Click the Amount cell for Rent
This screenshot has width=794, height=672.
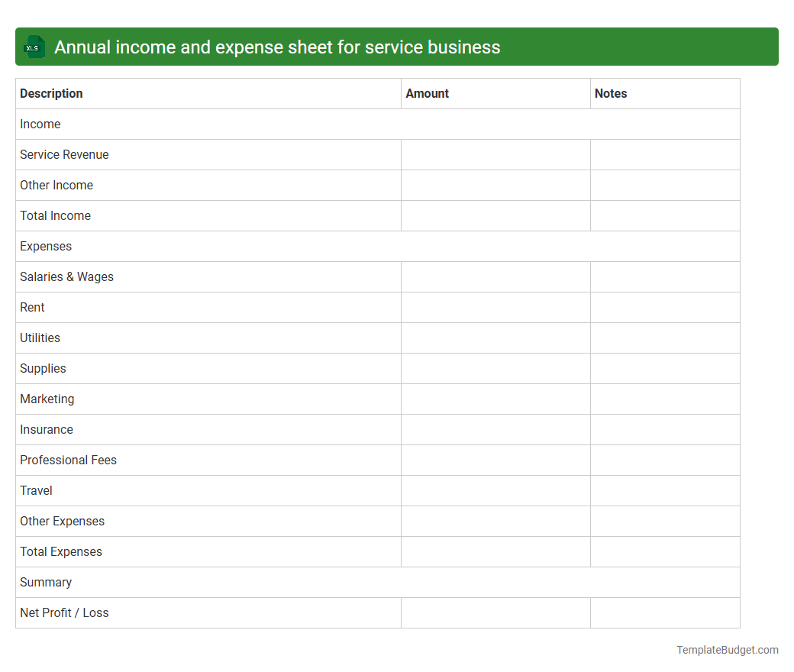click(x=495, y=307)
